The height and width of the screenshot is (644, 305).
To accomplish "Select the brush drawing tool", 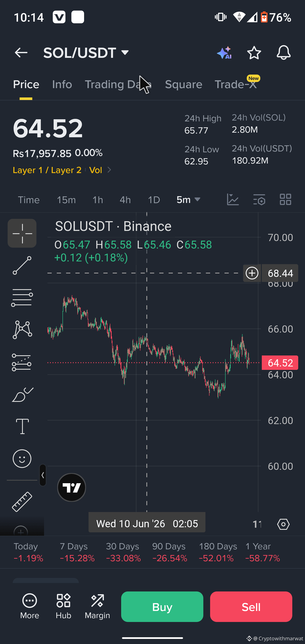I will point(22,394).
